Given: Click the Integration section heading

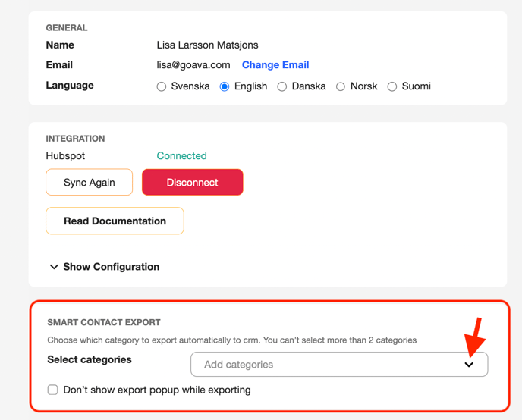Looking at the screenshot, I should 75,139.
